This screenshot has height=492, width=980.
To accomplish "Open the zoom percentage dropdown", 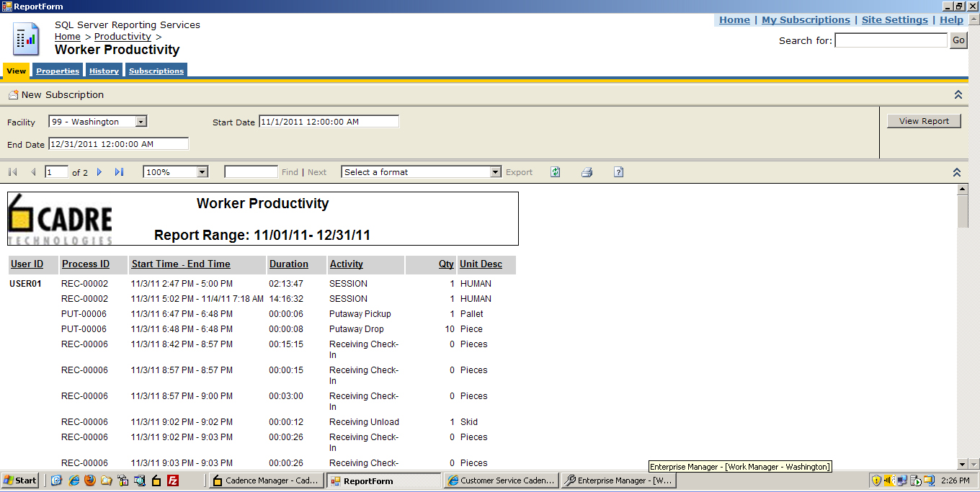I will tap(202, 171).
